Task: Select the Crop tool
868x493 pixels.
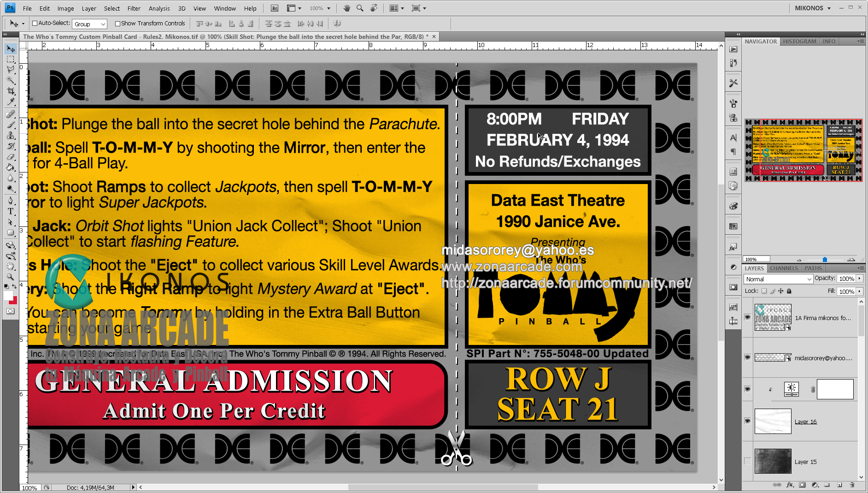Action: (x=11, y=91)
